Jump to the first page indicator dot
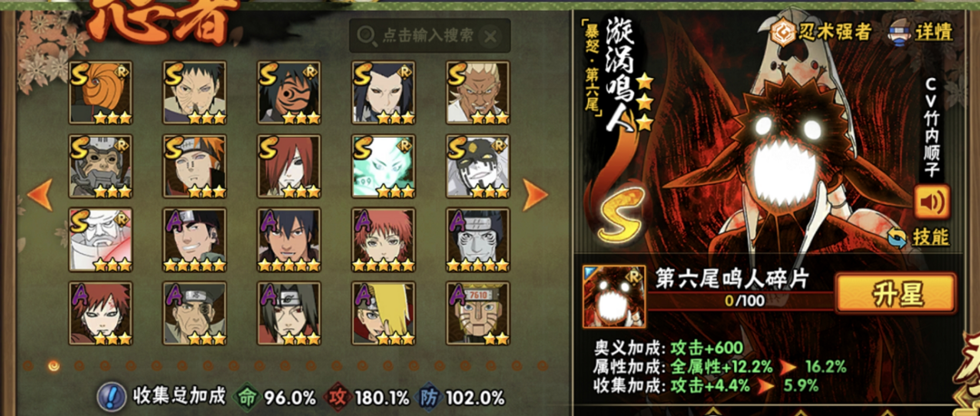980x416 pixels. click(28, 365)
